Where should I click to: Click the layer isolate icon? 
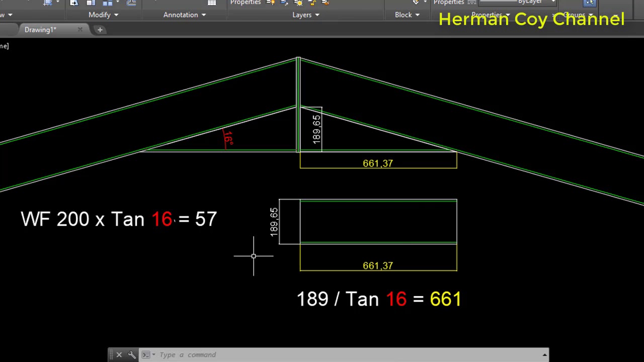[x=284, y=3]
